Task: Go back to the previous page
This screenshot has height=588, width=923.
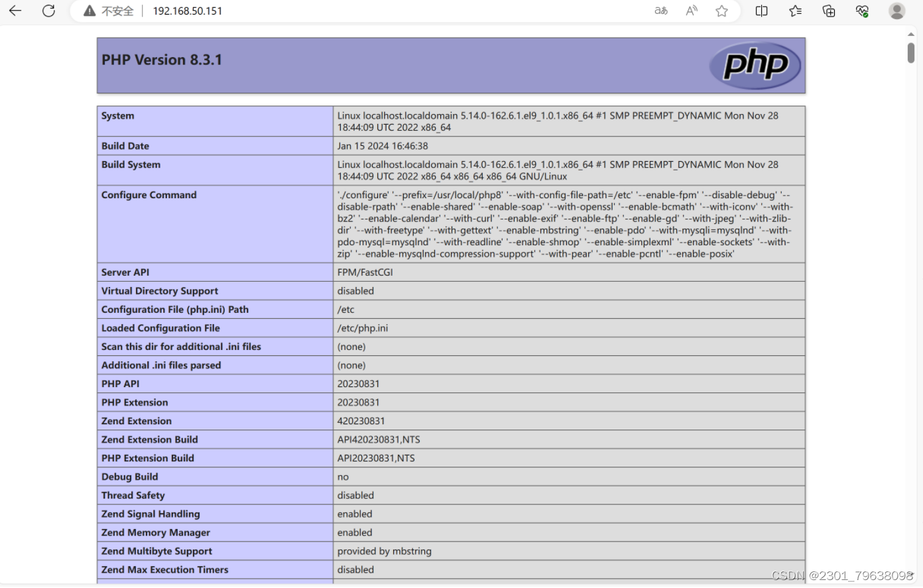Action: pos(15,11)
